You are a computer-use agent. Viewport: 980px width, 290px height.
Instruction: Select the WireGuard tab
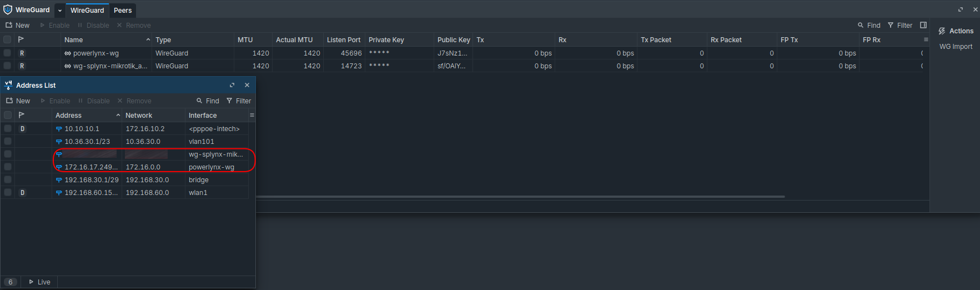[x=87, y=11]
